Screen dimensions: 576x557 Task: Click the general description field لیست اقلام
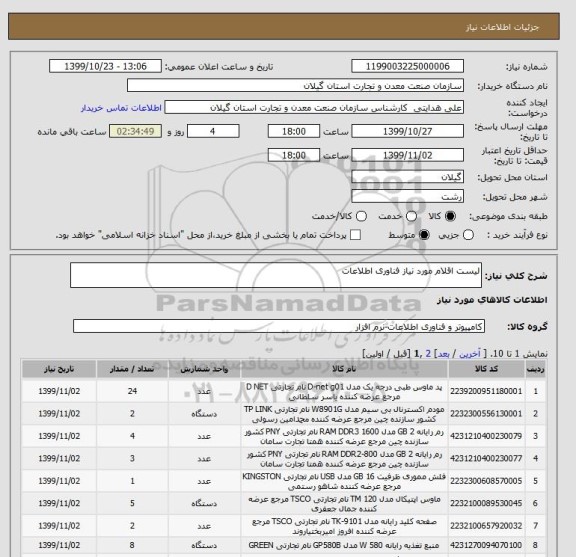click(276, 275)
